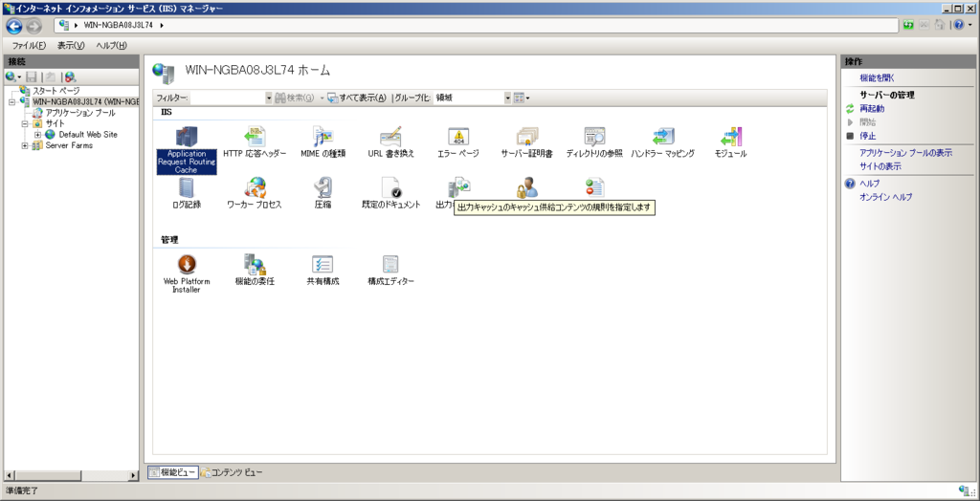This screenshot has width=980, height=501.
Task: Open the グループ化 dropdown list
Action: point(507,98)
